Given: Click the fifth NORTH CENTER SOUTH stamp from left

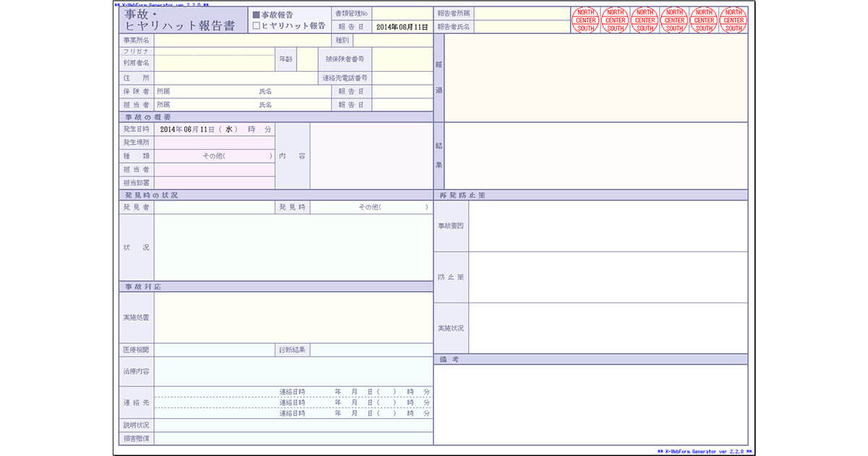Looking at the screenshot, I should point(704,20).
